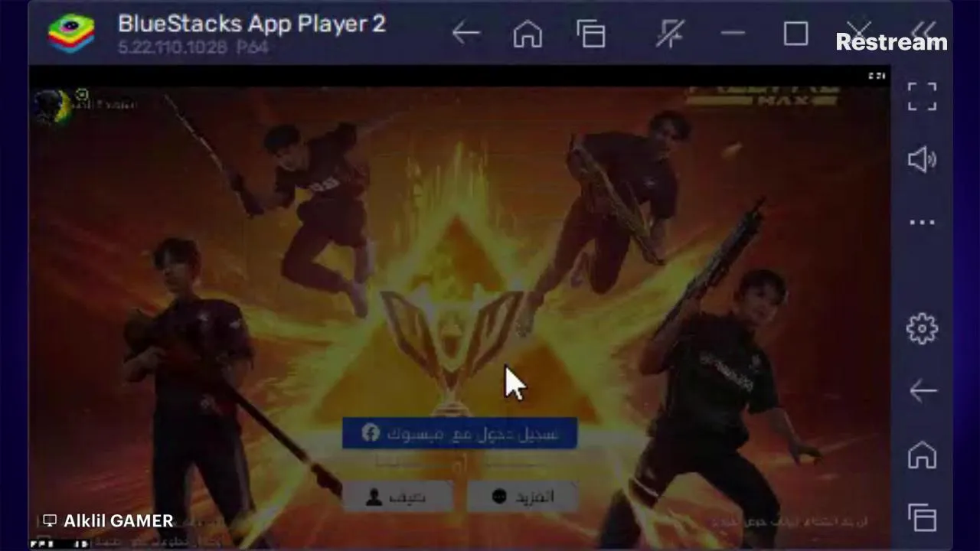Click the sidebar back arrow

tap(923, 391)
